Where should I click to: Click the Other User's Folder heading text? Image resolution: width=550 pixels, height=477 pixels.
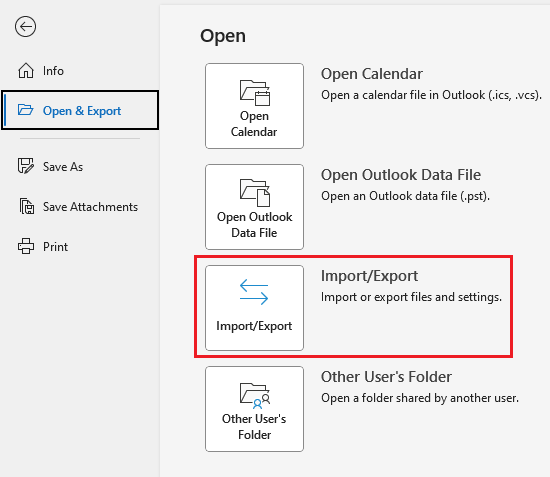[386, 377]
